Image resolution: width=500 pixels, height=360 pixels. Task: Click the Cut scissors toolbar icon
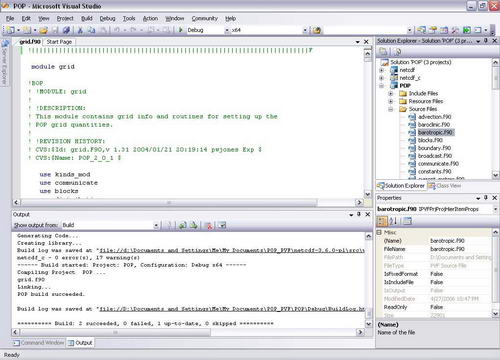[80, 30]
